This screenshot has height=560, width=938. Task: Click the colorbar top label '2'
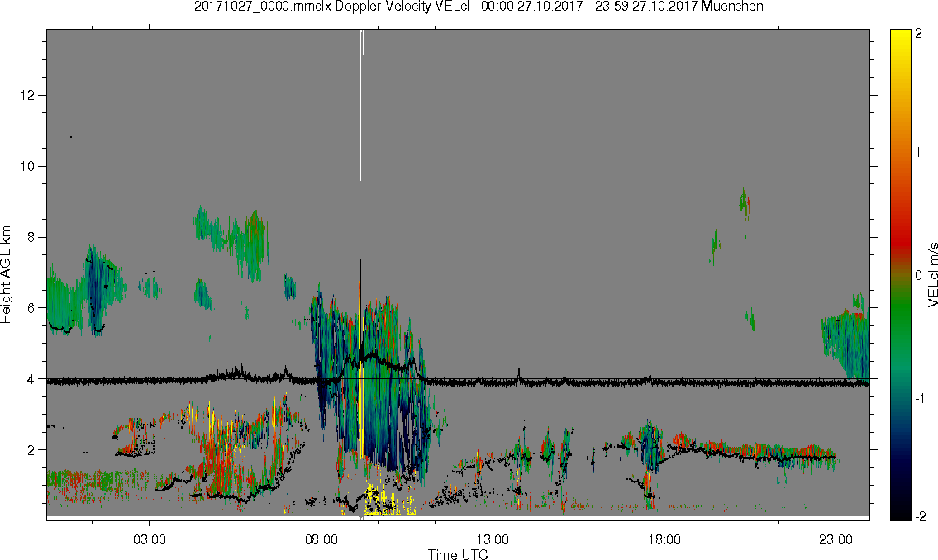coord(918,34)
